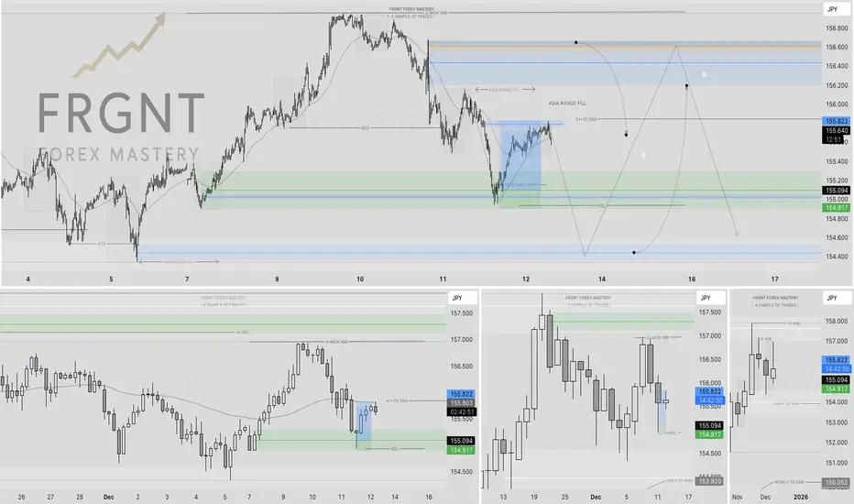The height and width of the screenshot is (504, 854).
Task: Click date 26 on the time axis
Action: click(22, 497)
